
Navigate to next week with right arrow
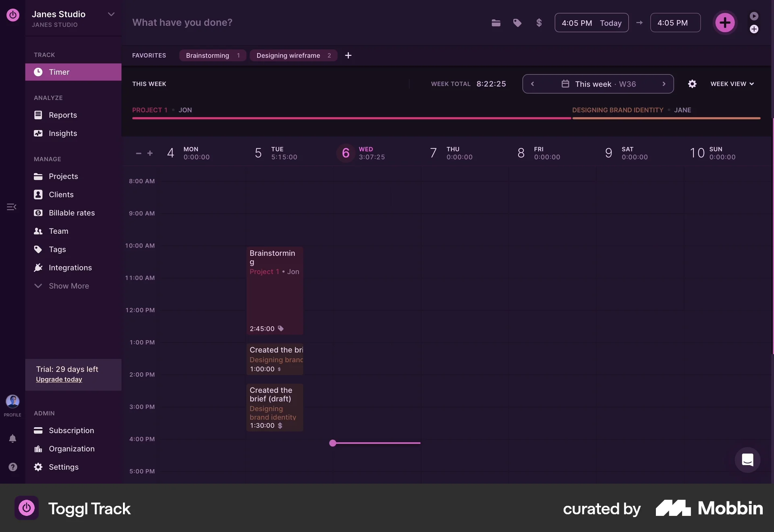pos(663,84)
